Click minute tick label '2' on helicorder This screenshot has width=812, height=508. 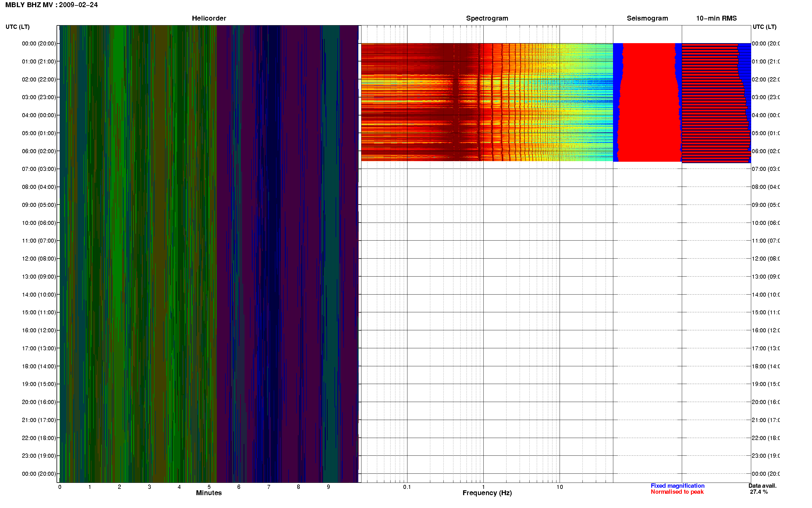pos(119,487)
